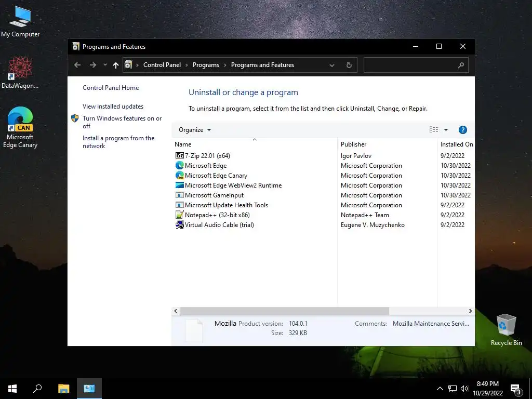Select Microsoft Update Health Tools entry
This screenshot has width=532, height=399.
[x=227, y=205]
